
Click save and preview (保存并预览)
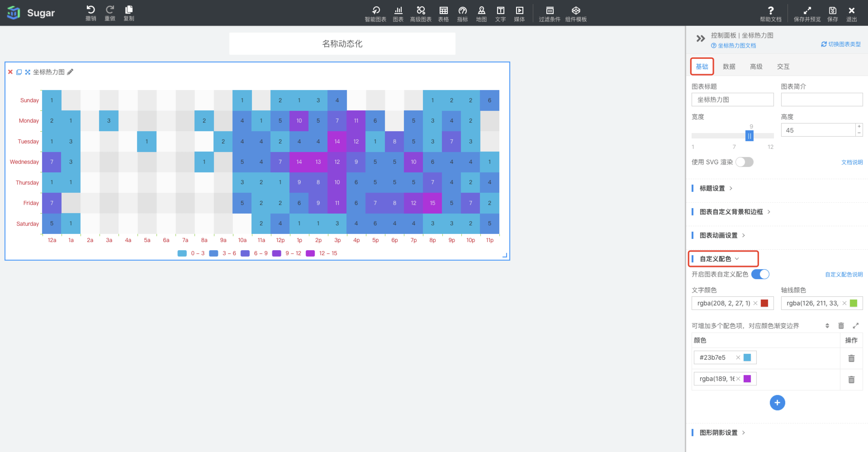point(807,14)
